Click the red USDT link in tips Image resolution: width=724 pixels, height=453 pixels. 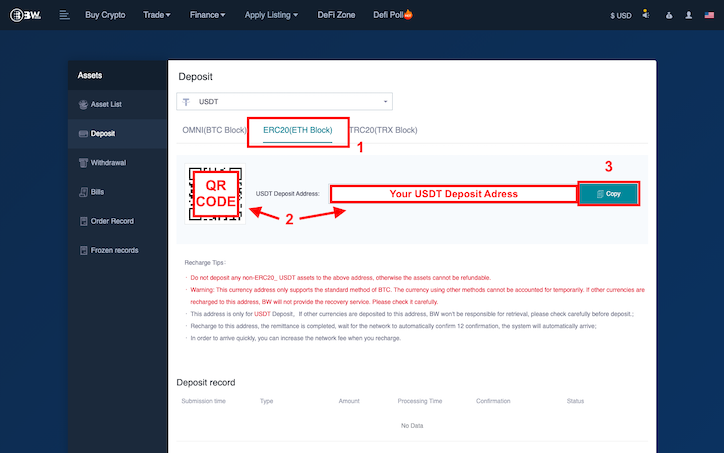262,314
